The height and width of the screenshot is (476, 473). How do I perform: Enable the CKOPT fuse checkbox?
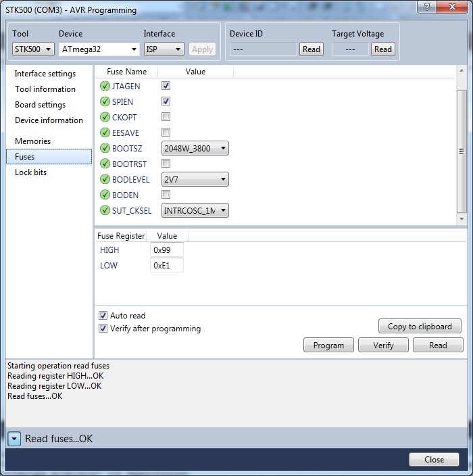pos(166,116)
